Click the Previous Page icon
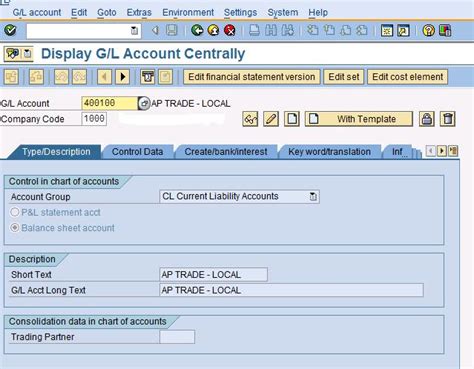This screenshot has width=474, height=369. (329, 30)
